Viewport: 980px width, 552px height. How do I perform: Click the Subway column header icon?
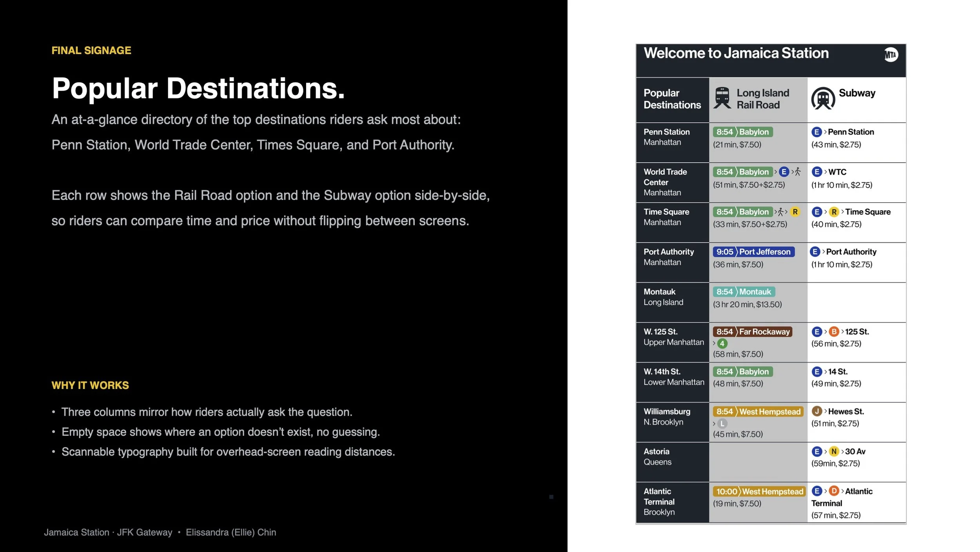tap(823, 98)
